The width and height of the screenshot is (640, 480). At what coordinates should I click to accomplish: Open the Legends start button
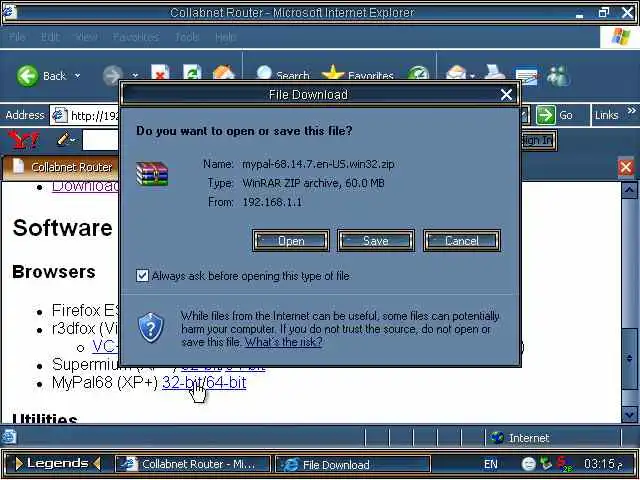(58, 463)
